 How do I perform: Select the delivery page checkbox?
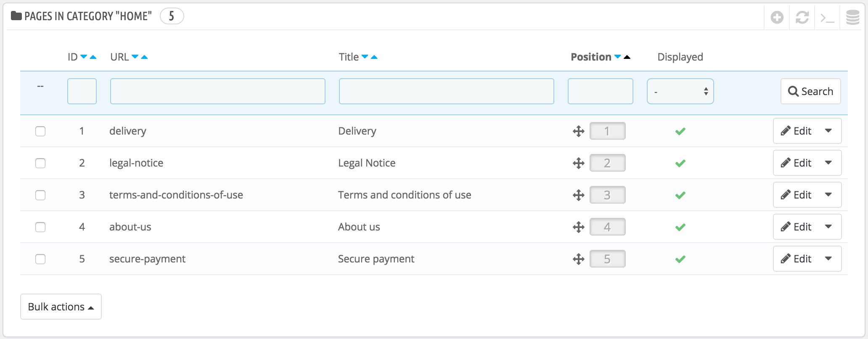coord(40,131)
